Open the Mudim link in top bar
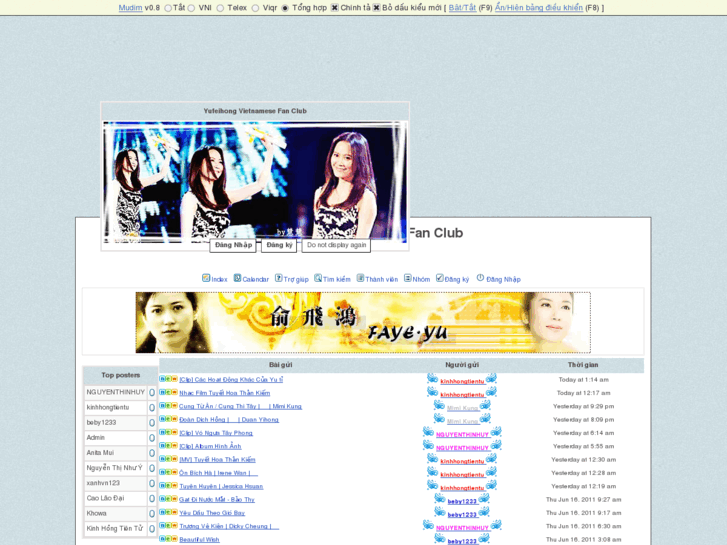Screen dimensions: 727x545 [130, 8]
